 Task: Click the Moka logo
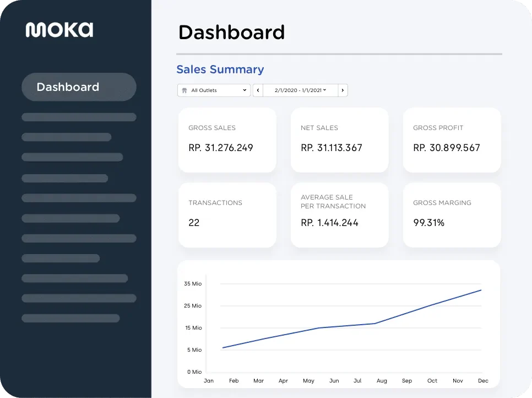click(59, 30)
